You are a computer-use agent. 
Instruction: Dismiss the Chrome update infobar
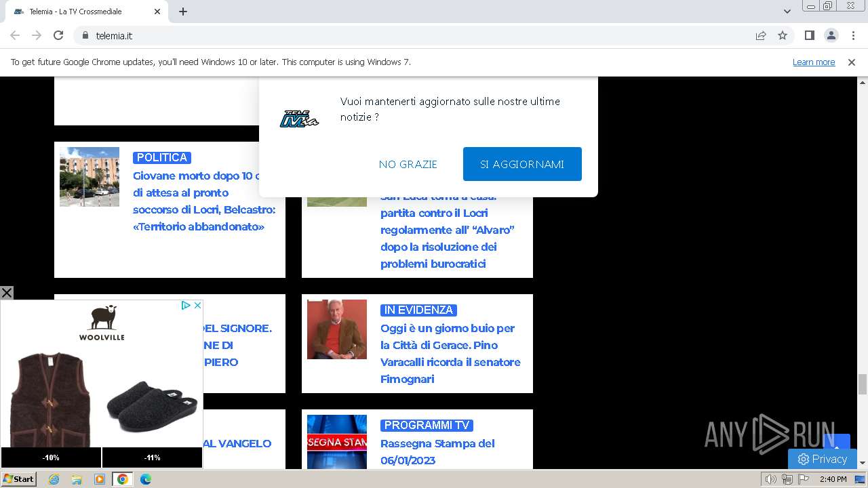tap(852, 62)
